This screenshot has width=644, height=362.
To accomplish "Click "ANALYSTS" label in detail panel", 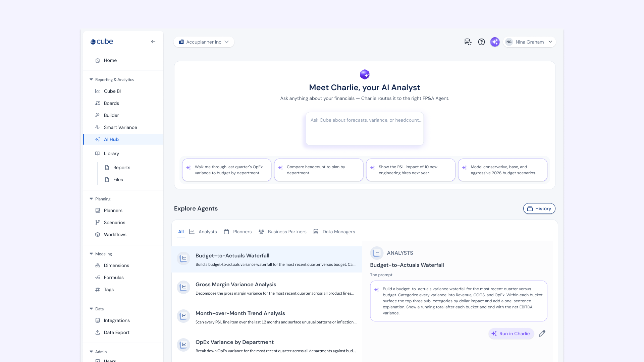I will 400,253.
